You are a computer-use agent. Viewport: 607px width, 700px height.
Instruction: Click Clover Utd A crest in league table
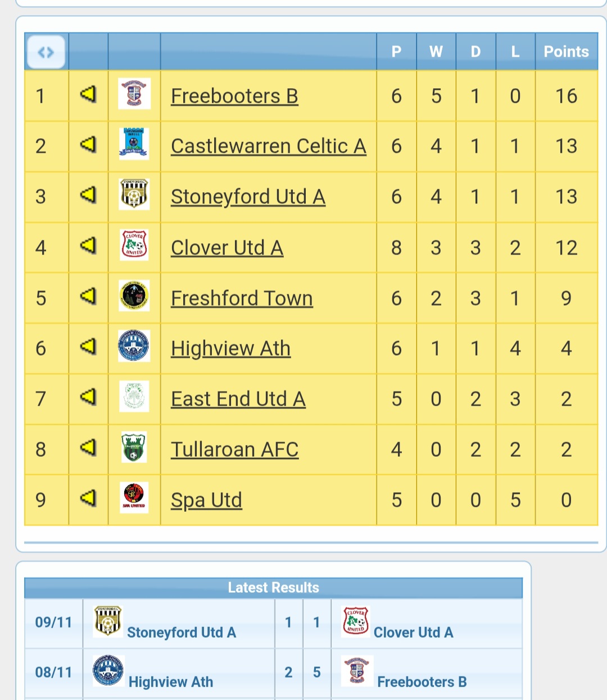pos(134,245)
